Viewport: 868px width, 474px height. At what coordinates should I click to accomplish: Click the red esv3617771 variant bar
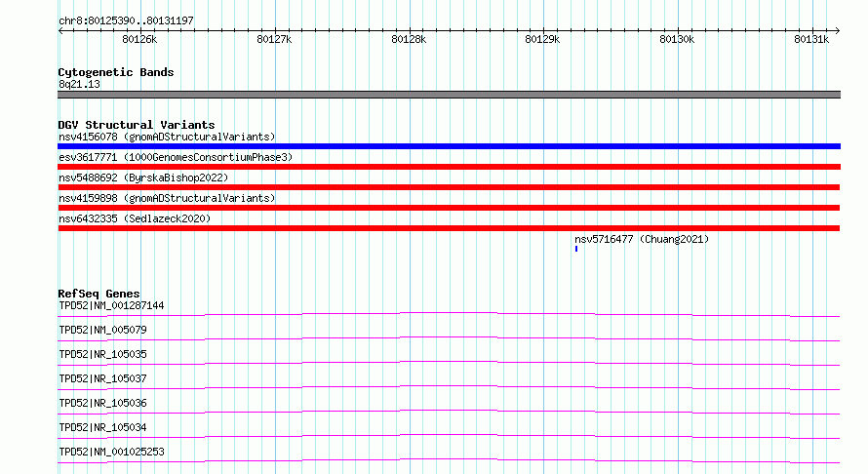point(449,167)
